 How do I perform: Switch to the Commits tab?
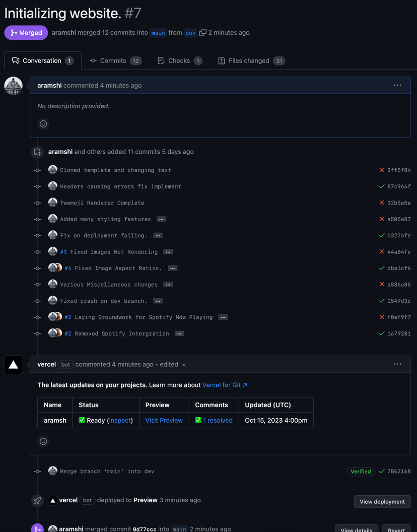[x=115, y=60]
